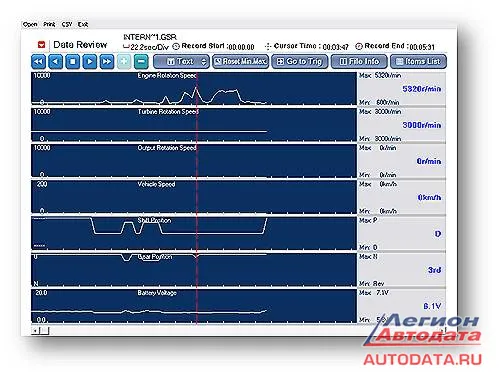
Task: Click the Vehicle Speed graph
Action: [194, 197]
